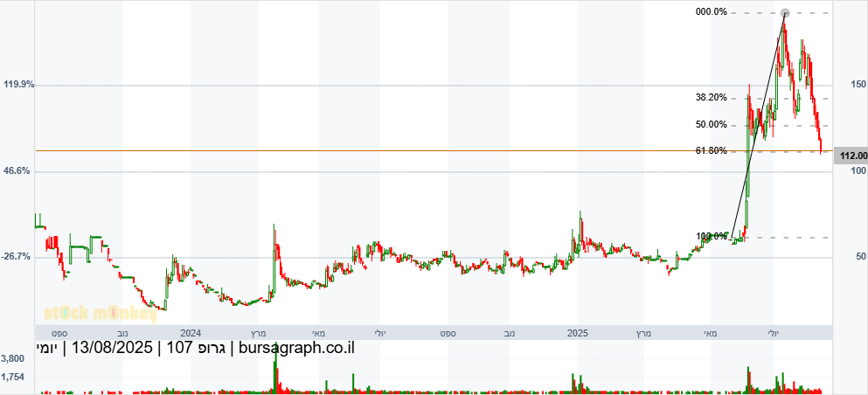Click the gray Fibonacci handle at the peak
The width and height of the screenshot is (868, 395).
point(785,13)
